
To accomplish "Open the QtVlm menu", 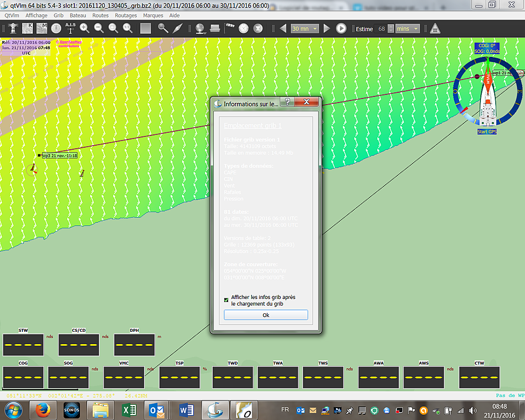I will pos(12,15).
